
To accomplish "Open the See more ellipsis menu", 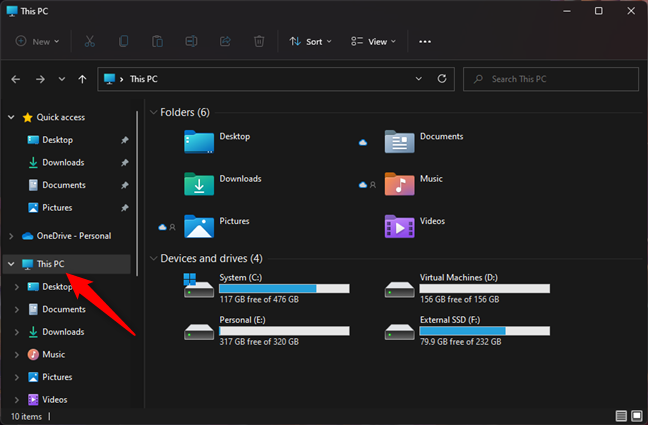I will click(x=425, y=42).
